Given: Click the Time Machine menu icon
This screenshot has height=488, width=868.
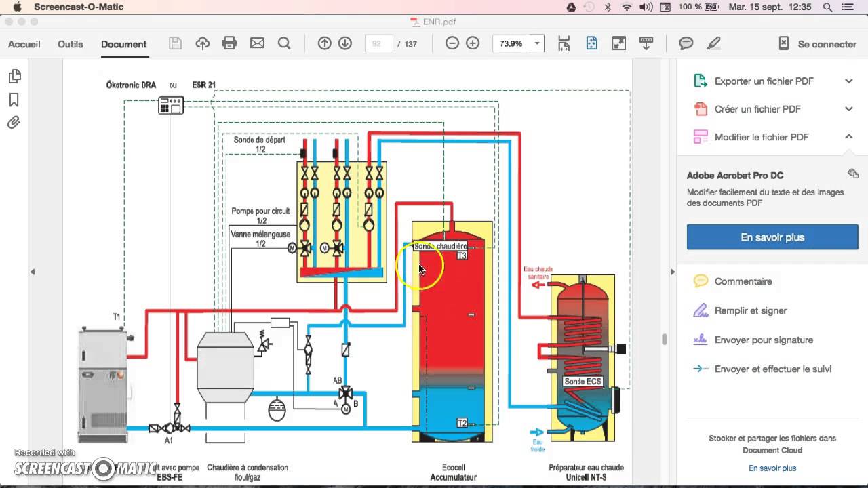Looking at the screenshot, I should click(589, 7).
